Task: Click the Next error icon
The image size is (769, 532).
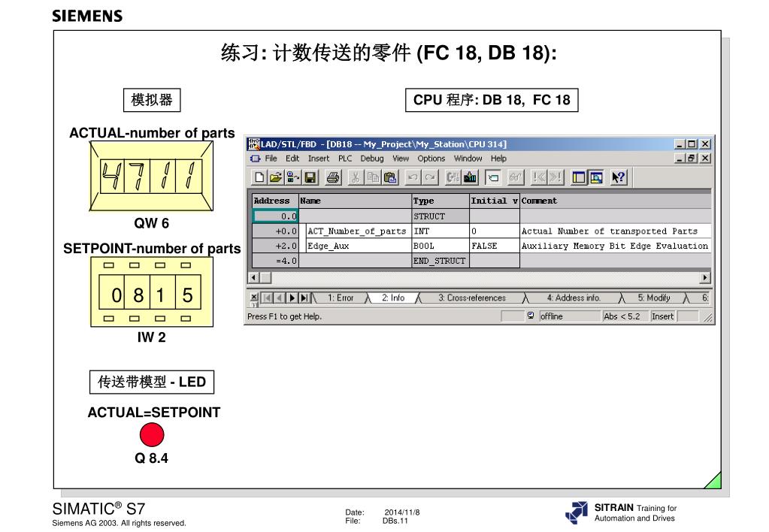Action: (556, 177)
